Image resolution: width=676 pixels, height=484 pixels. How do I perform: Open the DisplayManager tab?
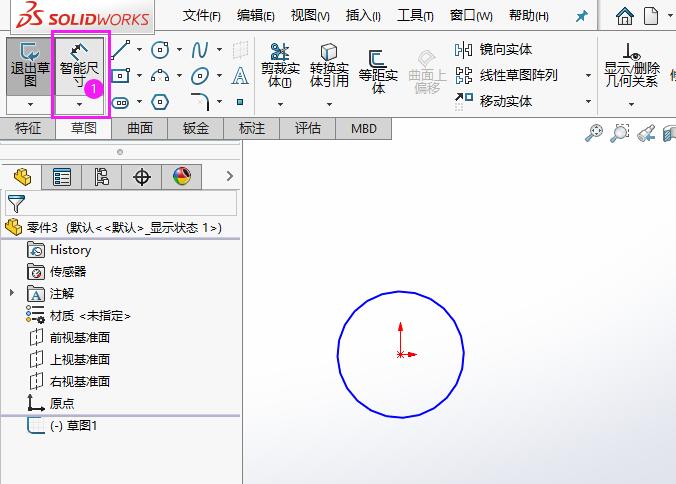[x=182, y=177]
